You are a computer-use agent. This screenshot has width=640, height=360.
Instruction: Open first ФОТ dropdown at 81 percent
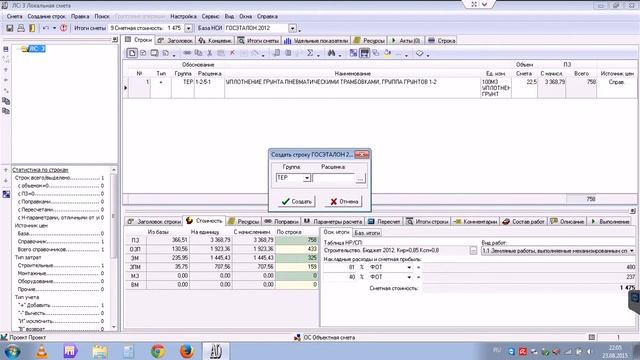(409, 267)
